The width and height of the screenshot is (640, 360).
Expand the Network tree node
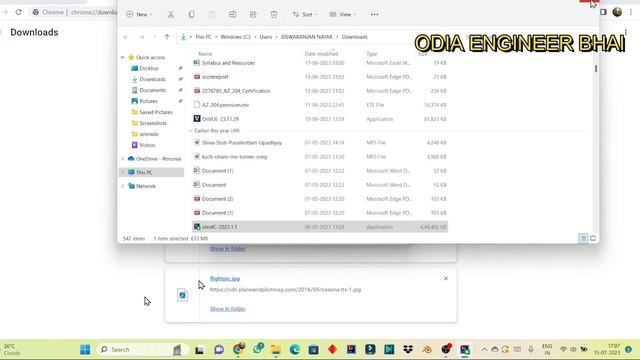122,186
